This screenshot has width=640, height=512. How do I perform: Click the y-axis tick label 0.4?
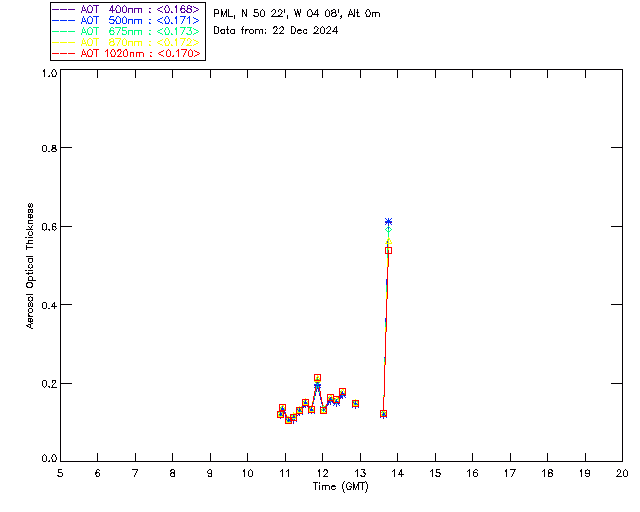click(x=49, y=305)
